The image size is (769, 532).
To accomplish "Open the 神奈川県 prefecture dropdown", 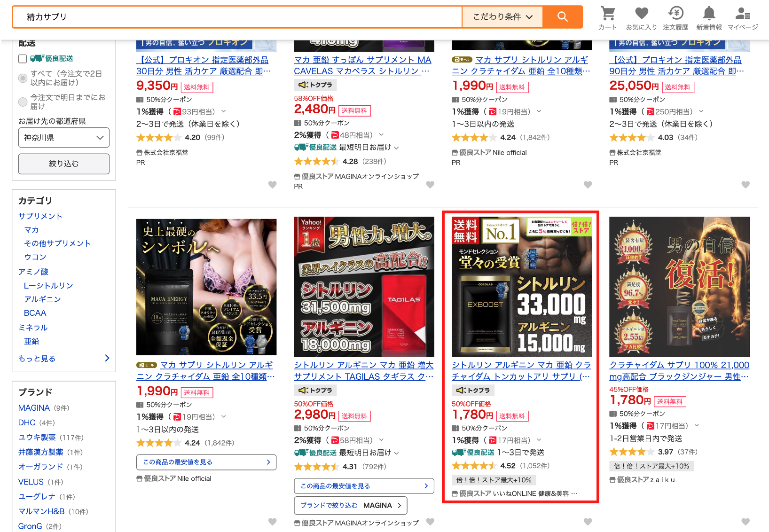I will [64, 138].
